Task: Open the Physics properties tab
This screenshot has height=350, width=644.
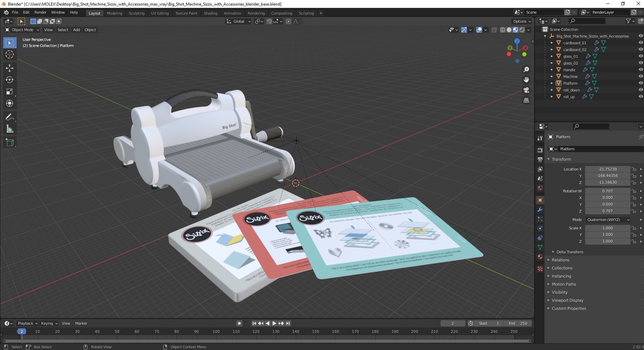Action: pyautogui.click(x=540, y=228)
